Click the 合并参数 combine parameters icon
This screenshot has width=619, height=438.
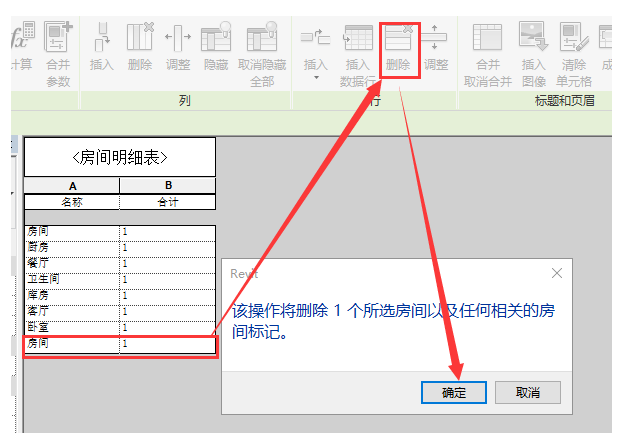point(58,37)
